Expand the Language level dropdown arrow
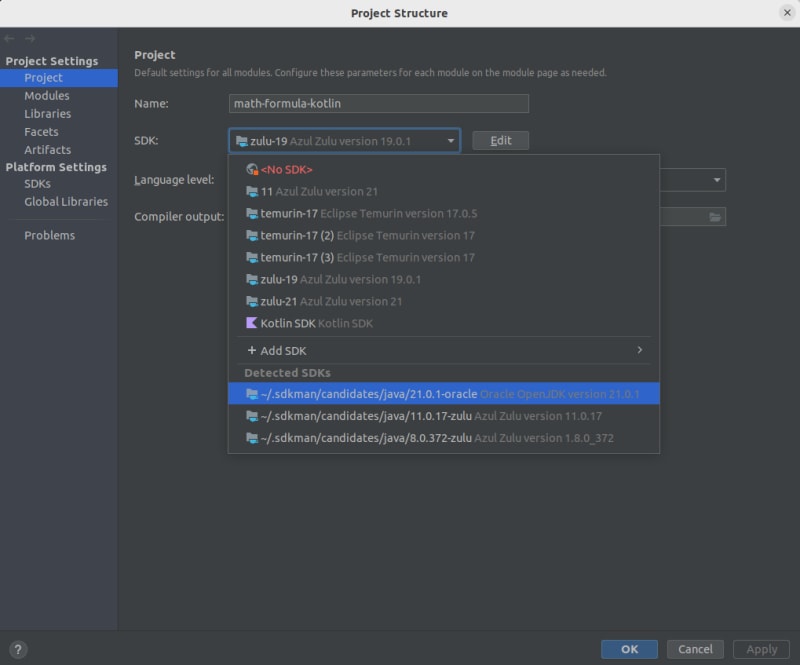The image size is (800, 665). [716, 180]
